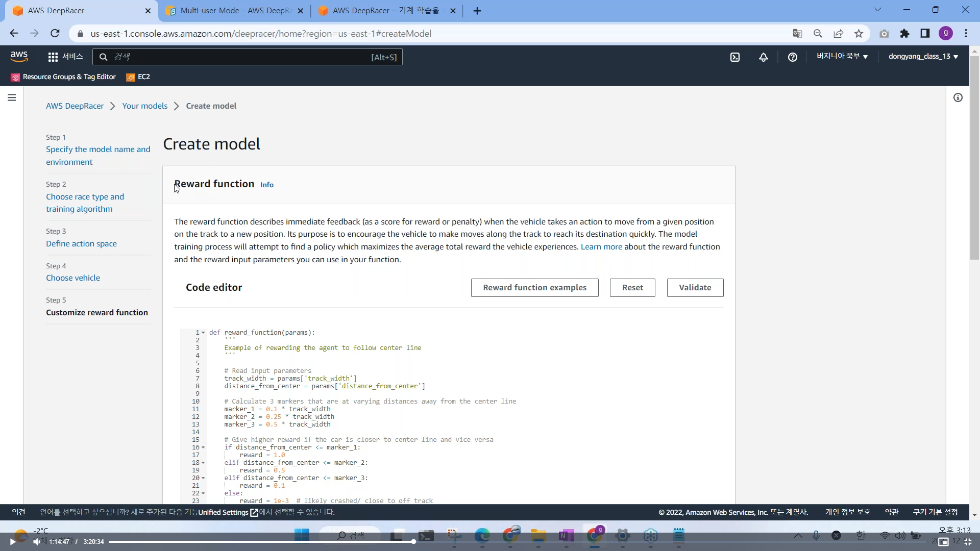Viewport: 980px width, 551px height.
Task: Bookmark page with the star icon
Action: 859,34
